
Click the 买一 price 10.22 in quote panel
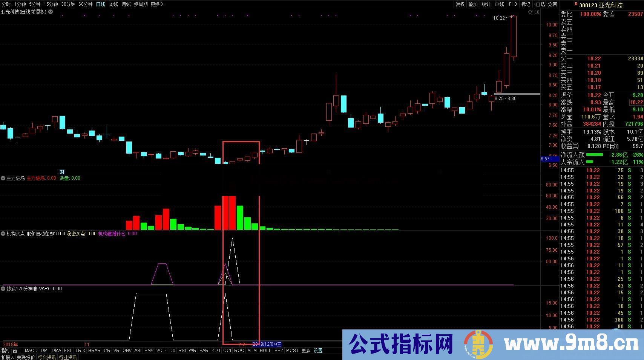point(595,58)
